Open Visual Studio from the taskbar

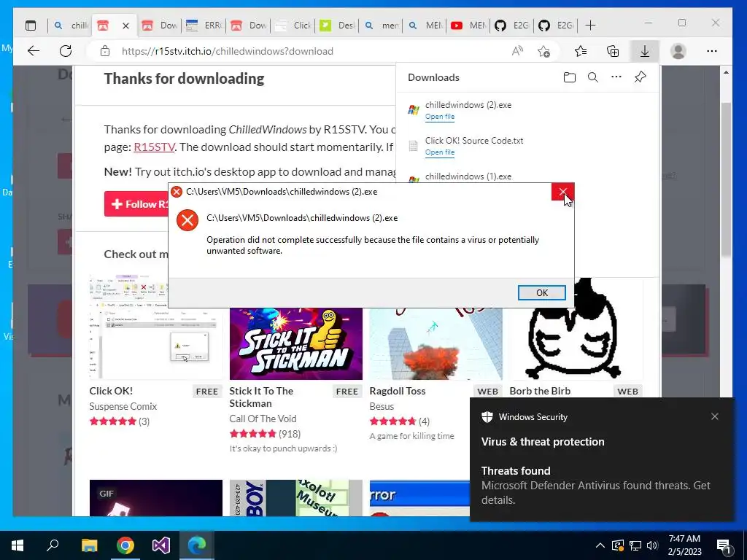pos(161,545)
